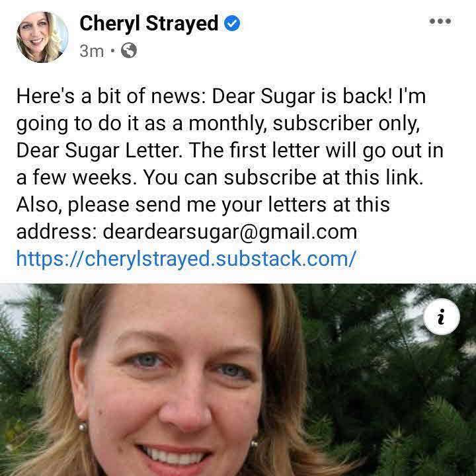This screenshot has width=476, height=476.
Task: Click 'You can subscribe at this link' sentence
Action: tap(283, 177)
